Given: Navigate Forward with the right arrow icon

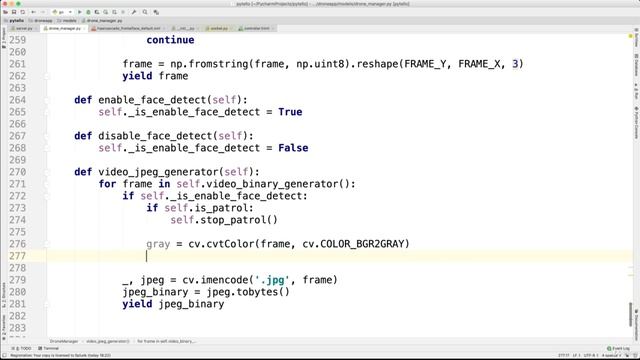Looking at the screenshot, I should [x=42, y=12].
